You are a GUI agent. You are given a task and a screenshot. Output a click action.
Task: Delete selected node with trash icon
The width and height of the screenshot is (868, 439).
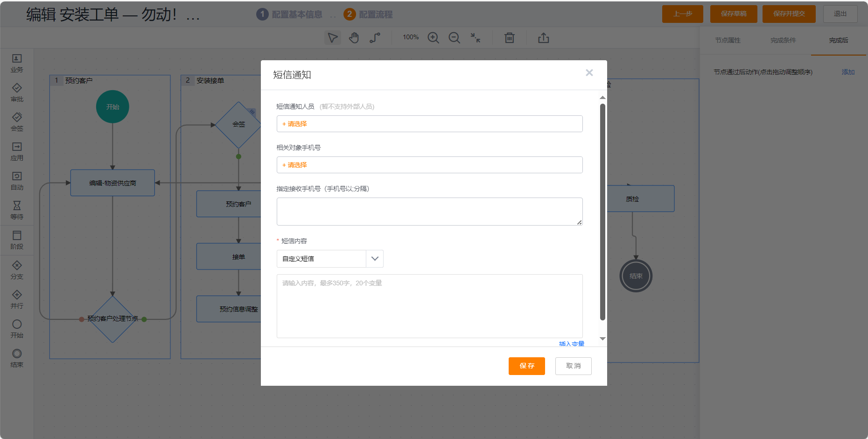[510, 38]
